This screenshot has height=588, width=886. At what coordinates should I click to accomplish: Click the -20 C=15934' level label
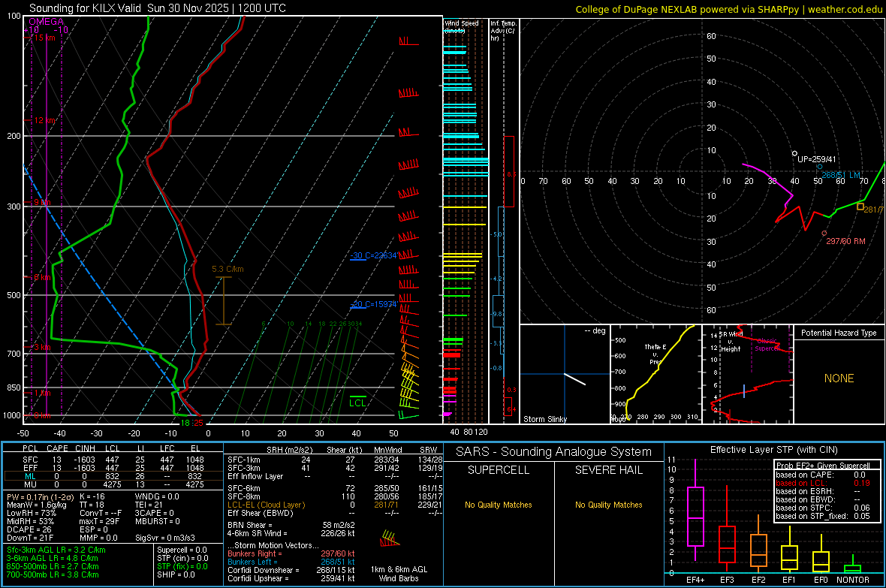(x=373, y=304)
